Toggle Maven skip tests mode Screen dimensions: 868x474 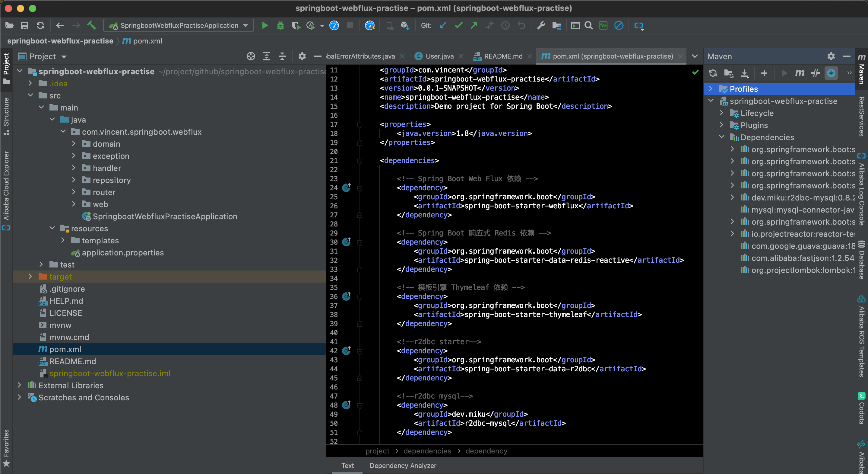click(831, 73)
